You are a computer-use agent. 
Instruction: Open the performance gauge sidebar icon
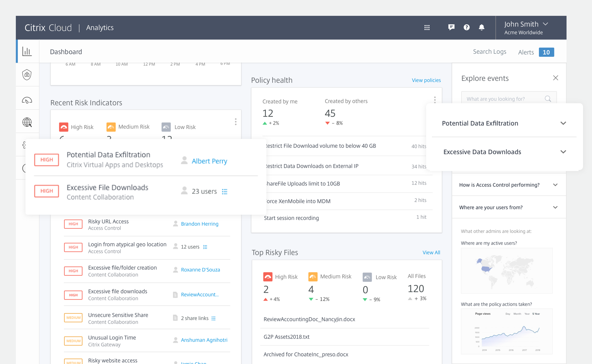pos(27,100)
